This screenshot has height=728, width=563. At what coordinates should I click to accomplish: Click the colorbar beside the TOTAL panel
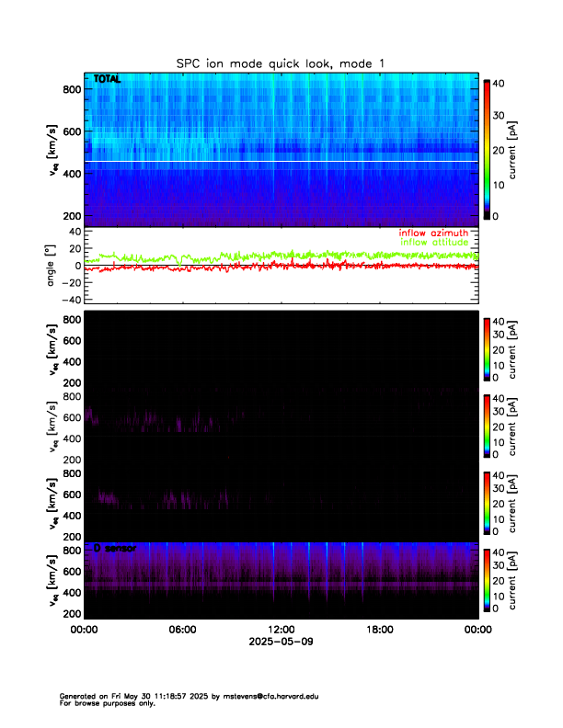pos(487,149)
